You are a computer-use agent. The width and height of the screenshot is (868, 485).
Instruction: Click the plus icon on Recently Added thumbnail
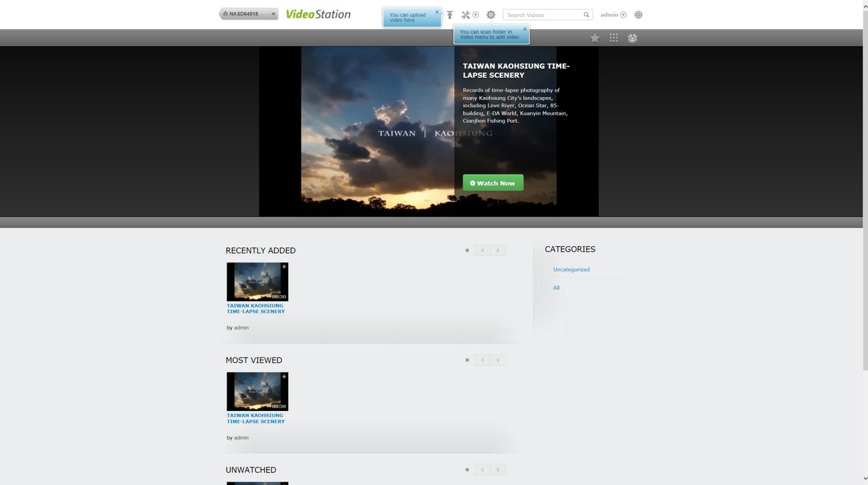(284, 267)
